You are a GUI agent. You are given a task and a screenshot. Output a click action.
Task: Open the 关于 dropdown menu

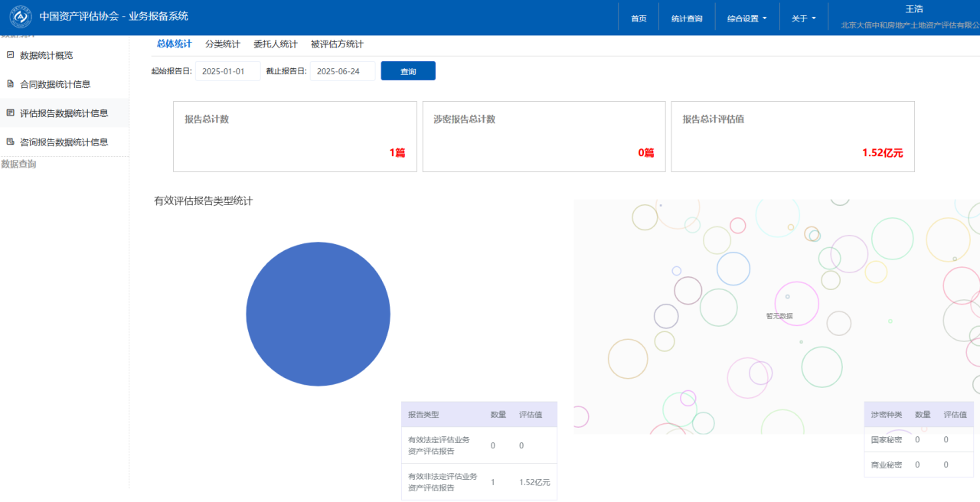pos(803,18)
